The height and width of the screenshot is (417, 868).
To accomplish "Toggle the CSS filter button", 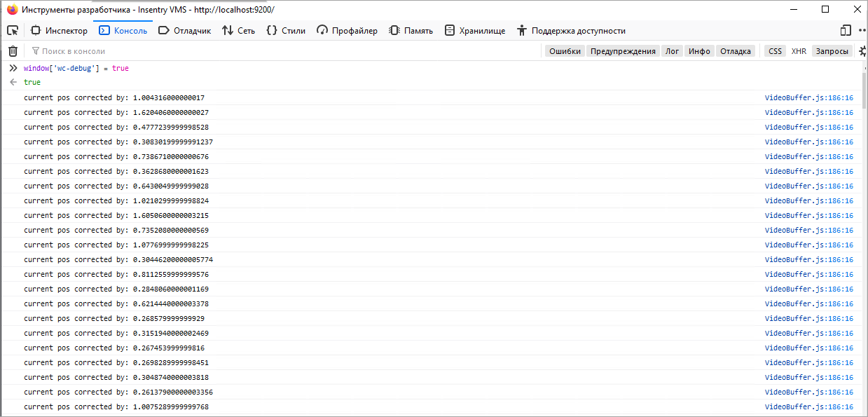I will pyautogui.click(x=775, y=51).
